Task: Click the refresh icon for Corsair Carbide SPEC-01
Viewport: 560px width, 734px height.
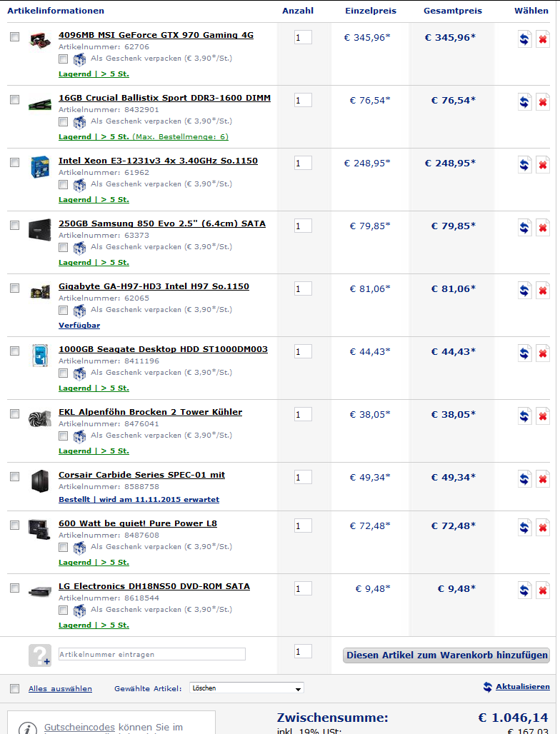Action: pos(524,479)
